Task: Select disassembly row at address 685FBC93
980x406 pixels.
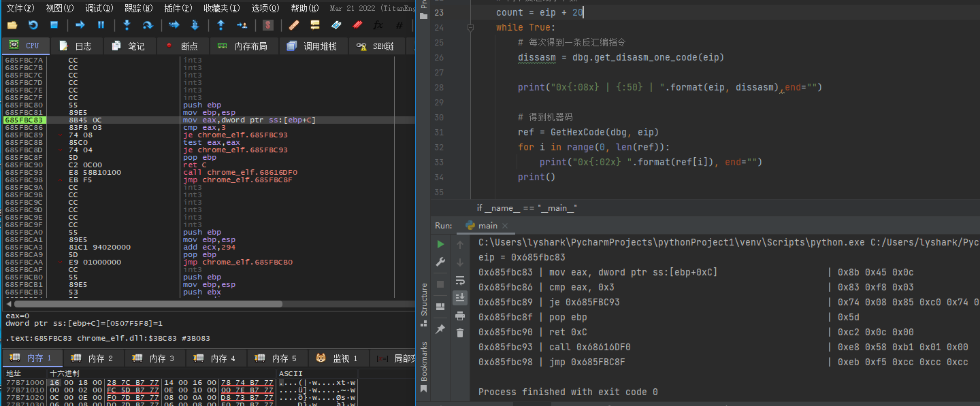Action: tap(208, 172)
